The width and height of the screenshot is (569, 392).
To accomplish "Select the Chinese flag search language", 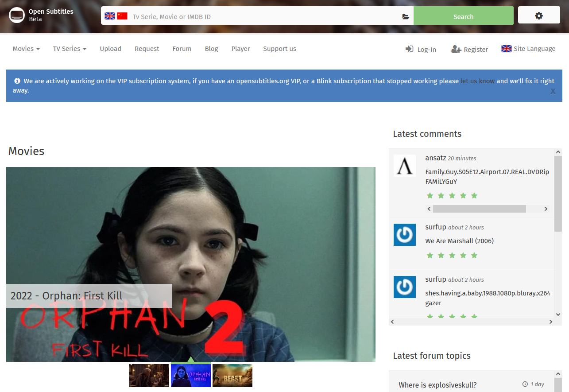I will 122,16.
